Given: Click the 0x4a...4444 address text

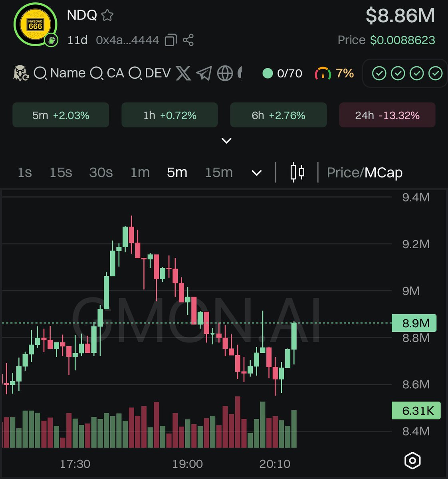Looking at the screenshot, I should (x=127, y=40).
